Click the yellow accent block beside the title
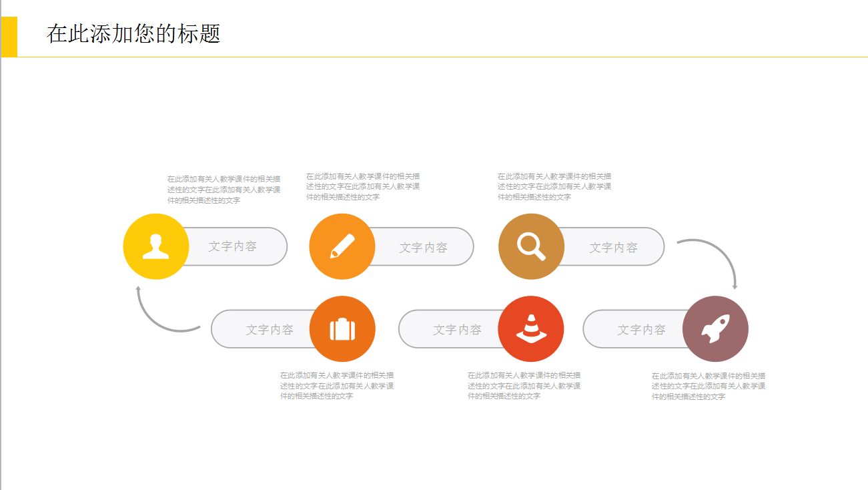The width and height of the screenshot is (868, 490). pos(9,37)
